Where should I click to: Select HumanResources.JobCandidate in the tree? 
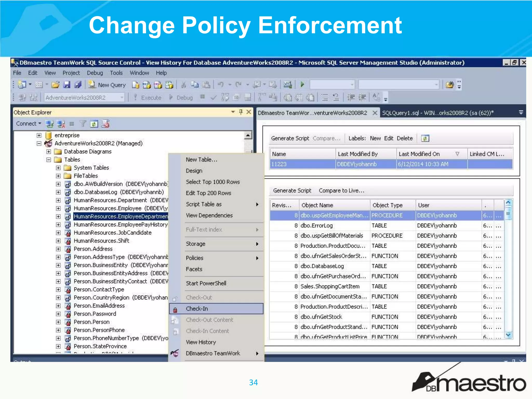point(112,233)
